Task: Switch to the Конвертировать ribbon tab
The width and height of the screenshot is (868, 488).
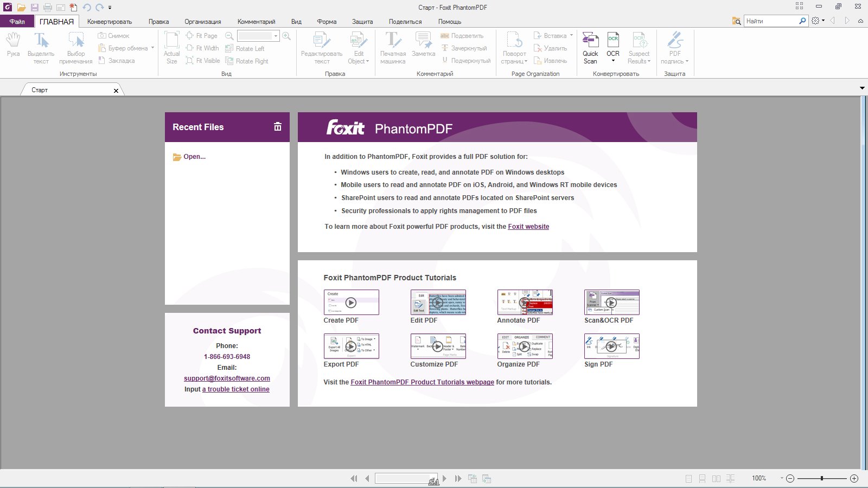Action: point(110,22)
